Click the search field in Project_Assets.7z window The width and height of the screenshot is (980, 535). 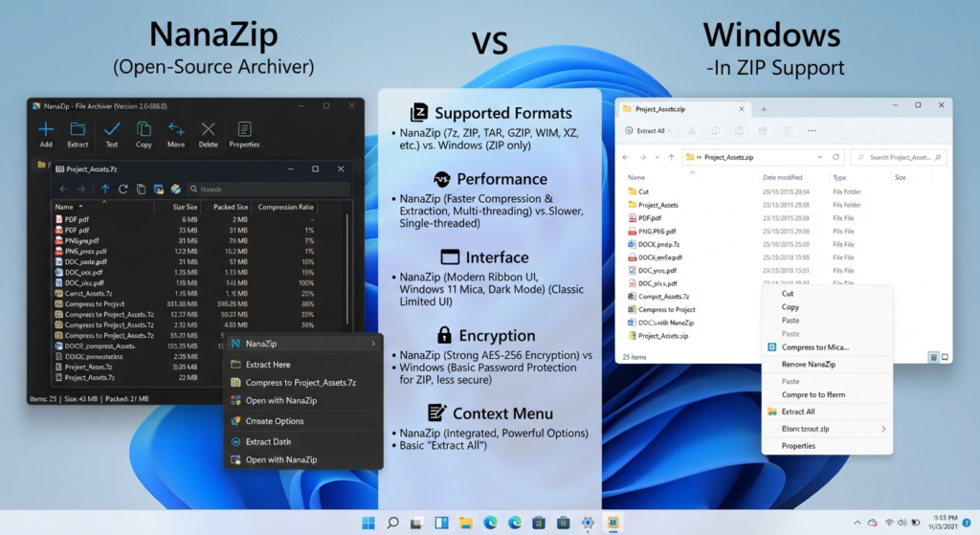[x=269, y=189]
